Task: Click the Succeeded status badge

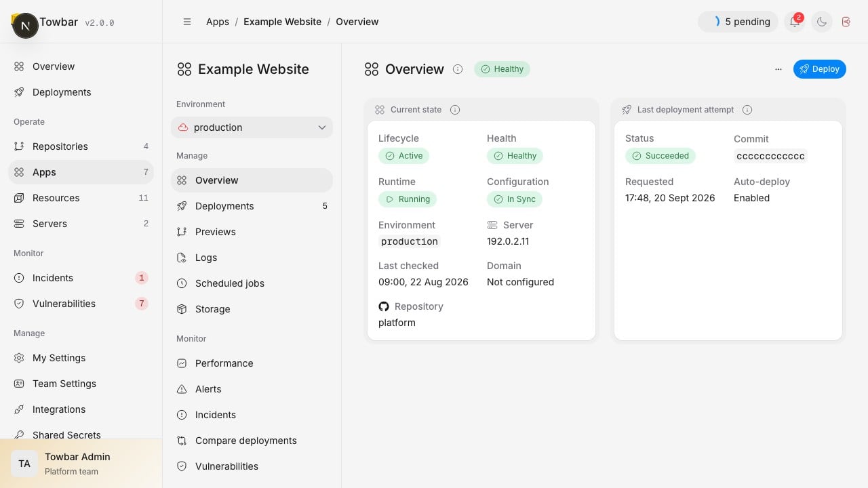Action: (660, 156)
